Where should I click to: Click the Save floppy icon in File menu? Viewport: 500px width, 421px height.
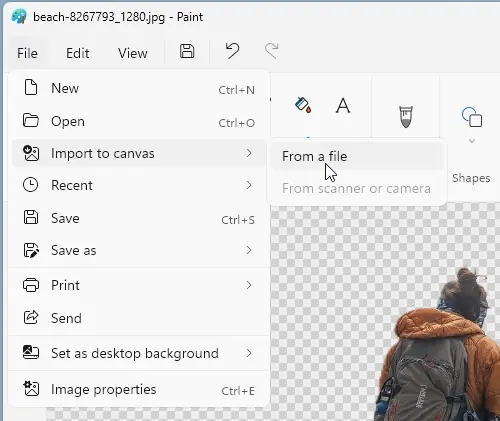coord(31,217)
